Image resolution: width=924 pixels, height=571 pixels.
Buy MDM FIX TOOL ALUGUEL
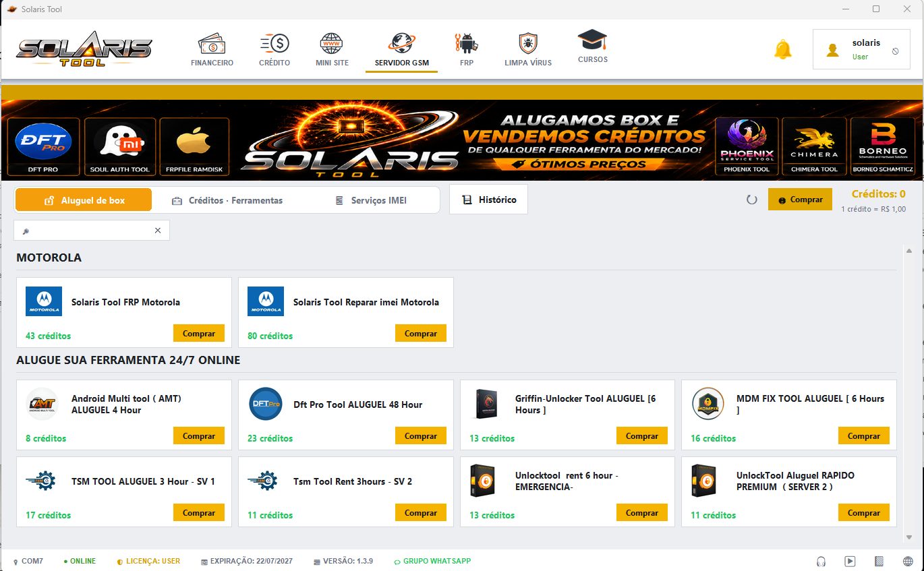pos(864,436)
